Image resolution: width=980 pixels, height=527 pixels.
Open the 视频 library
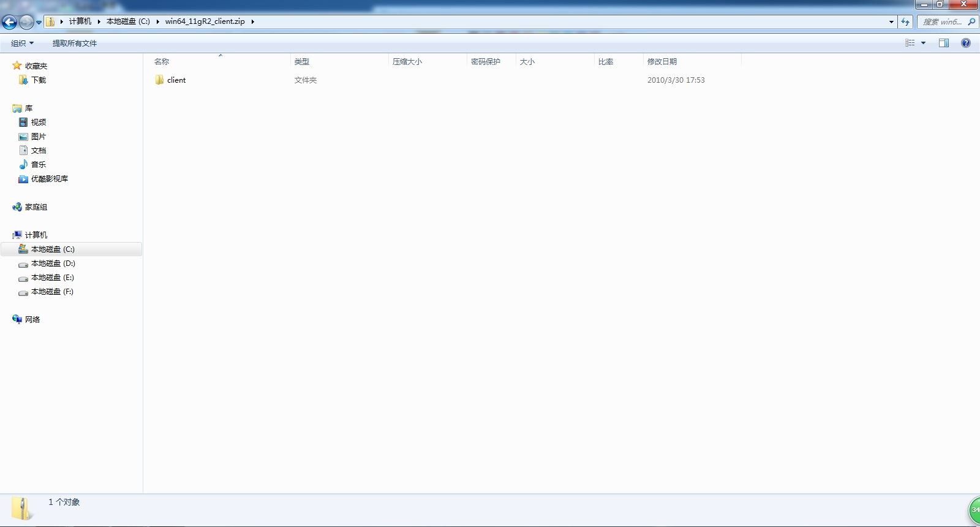coord(39,122)
